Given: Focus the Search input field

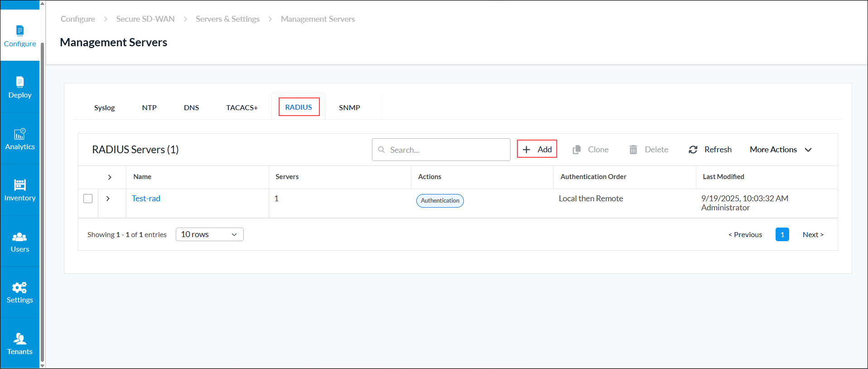Looking at the screenshot, I should [x=441, y=150].
